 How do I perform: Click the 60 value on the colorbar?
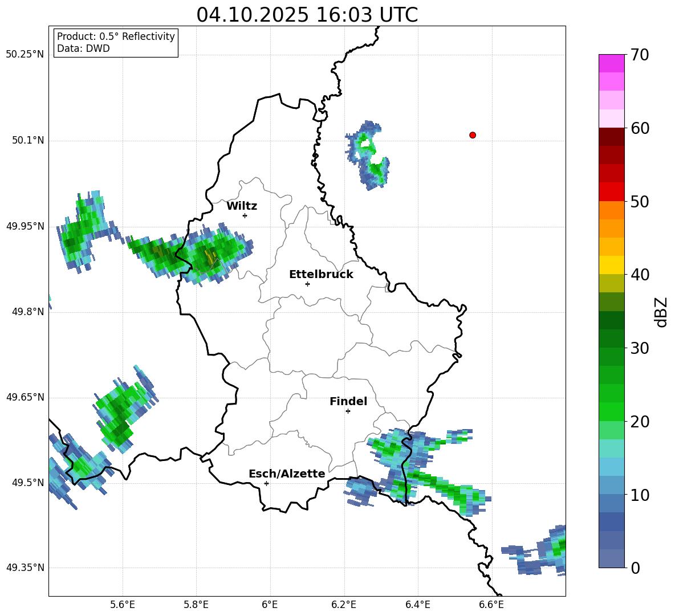tap(639, 128)
